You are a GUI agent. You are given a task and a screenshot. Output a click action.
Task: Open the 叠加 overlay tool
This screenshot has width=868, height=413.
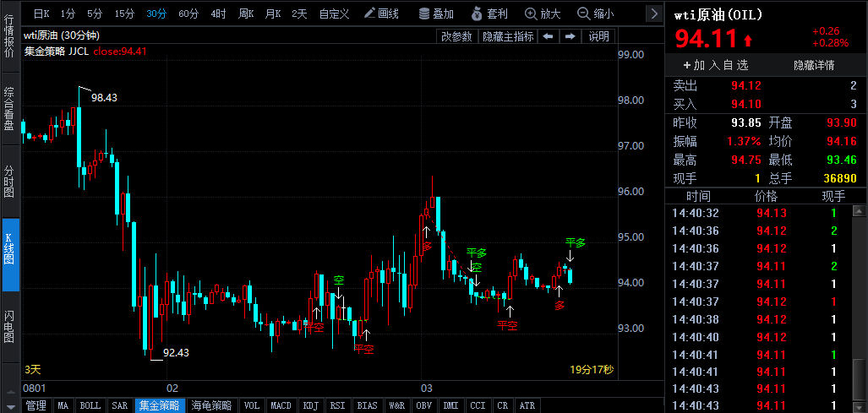coord(436,14)
